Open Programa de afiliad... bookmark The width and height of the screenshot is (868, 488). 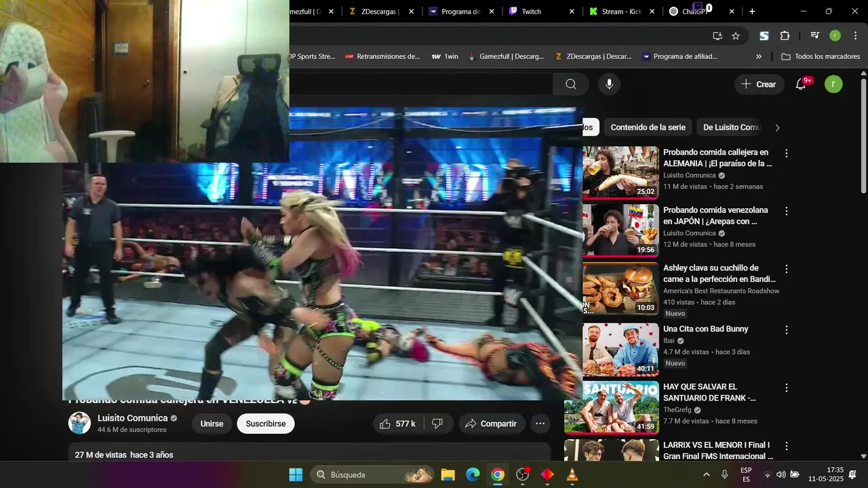(x=679, y=57)
